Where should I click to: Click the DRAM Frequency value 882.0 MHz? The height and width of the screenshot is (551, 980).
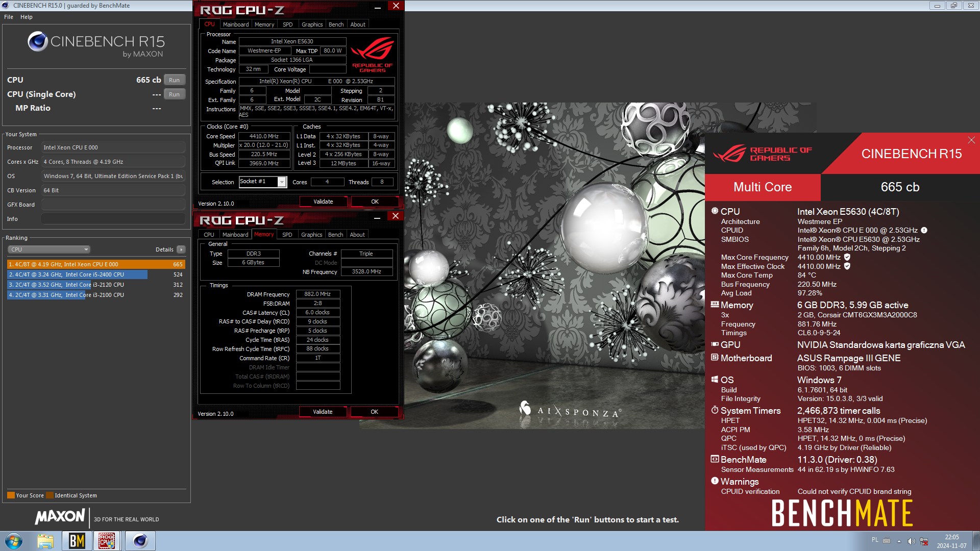(x=317, y=294)
